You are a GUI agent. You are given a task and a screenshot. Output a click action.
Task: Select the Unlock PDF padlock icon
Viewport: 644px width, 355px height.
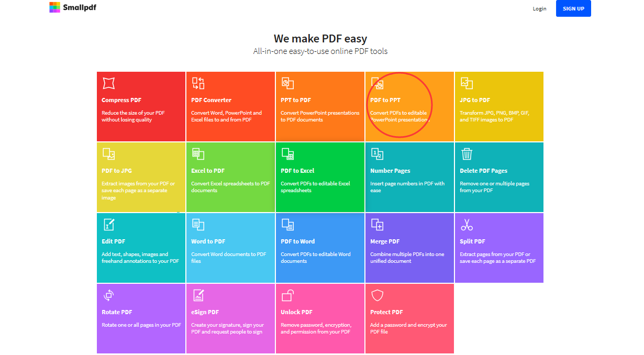(287, 295)
